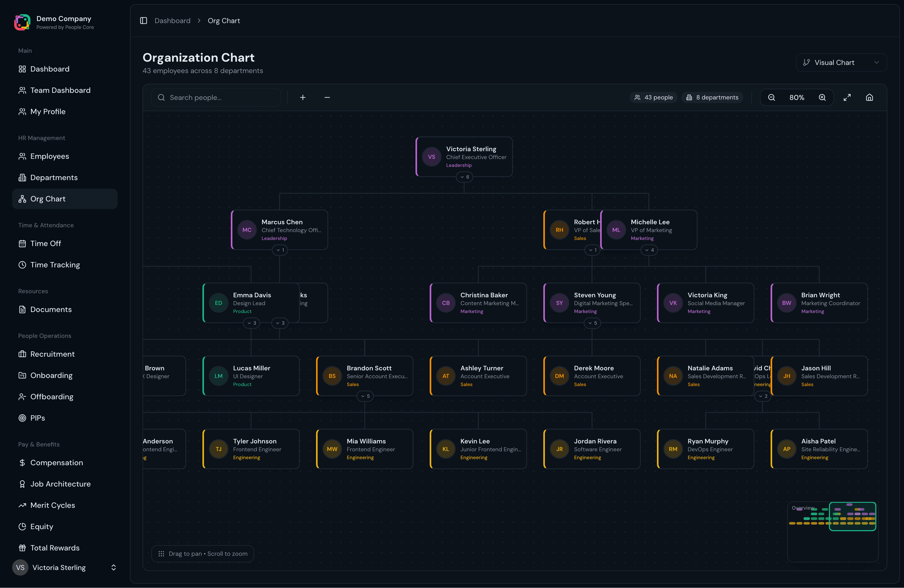Collapse all nodes using the minus icon
This screenshot has width=904, height=588.
point(327,97)
